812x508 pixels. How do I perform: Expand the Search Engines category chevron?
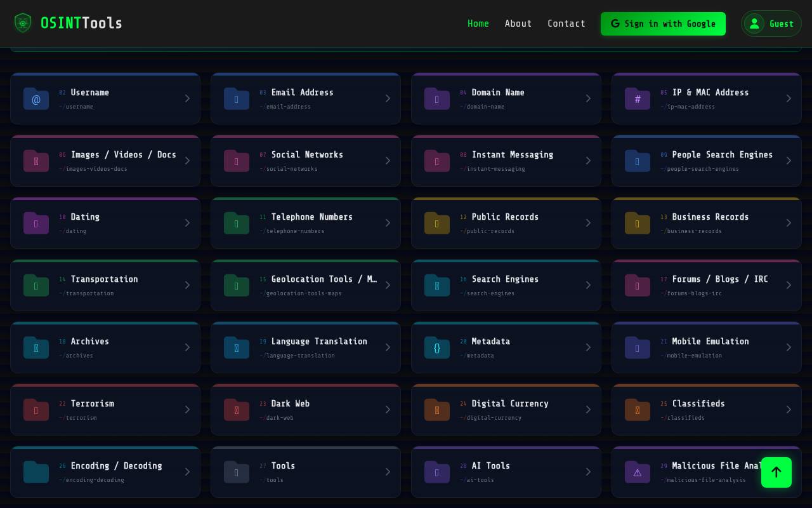(x=588, y=285)
